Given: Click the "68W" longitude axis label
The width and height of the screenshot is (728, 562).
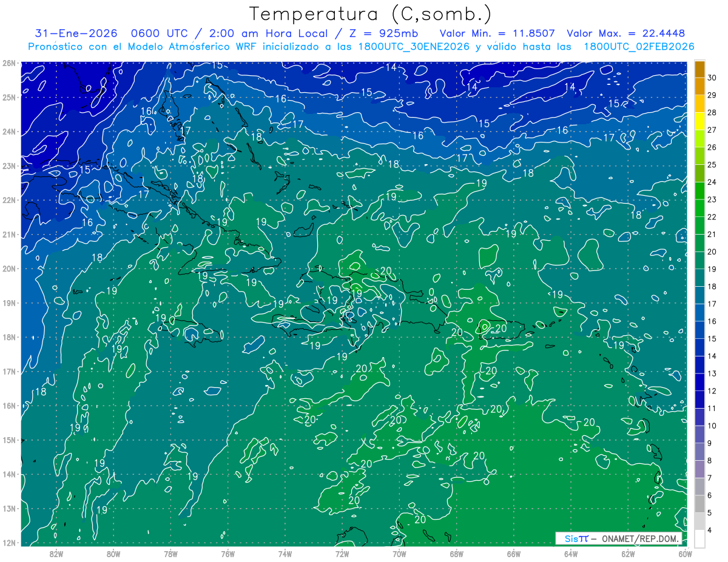Looking at the screenshot, I should tap(457, 554).
